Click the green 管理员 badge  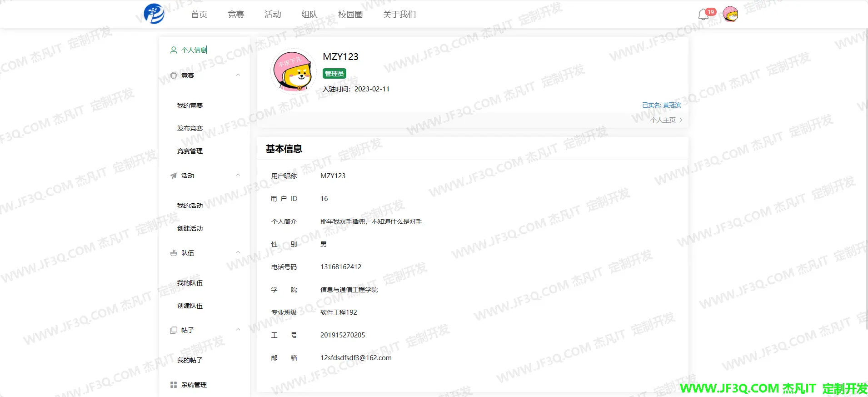(x=334, y=74)
